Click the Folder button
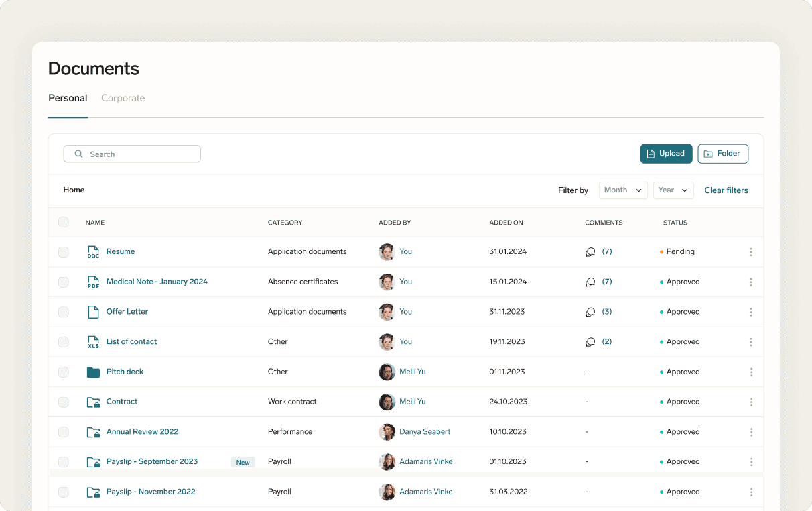The image size is (812, 511). point(723,154)
